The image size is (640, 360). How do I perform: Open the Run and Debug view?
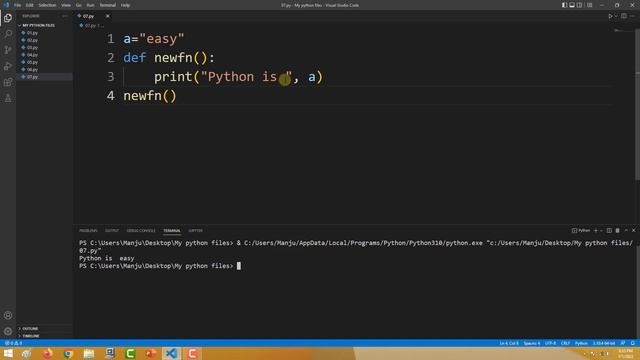coord(8,66)
